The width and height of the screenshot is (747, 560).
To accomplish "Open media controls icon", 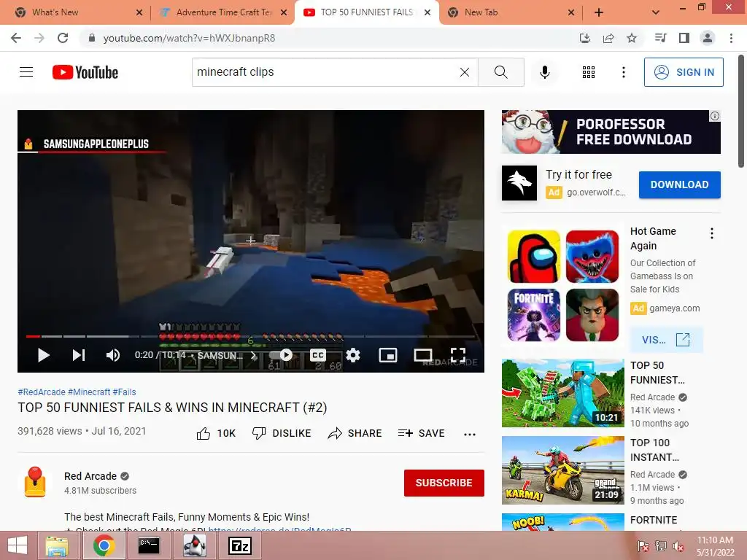I will (x=660, y=38).
